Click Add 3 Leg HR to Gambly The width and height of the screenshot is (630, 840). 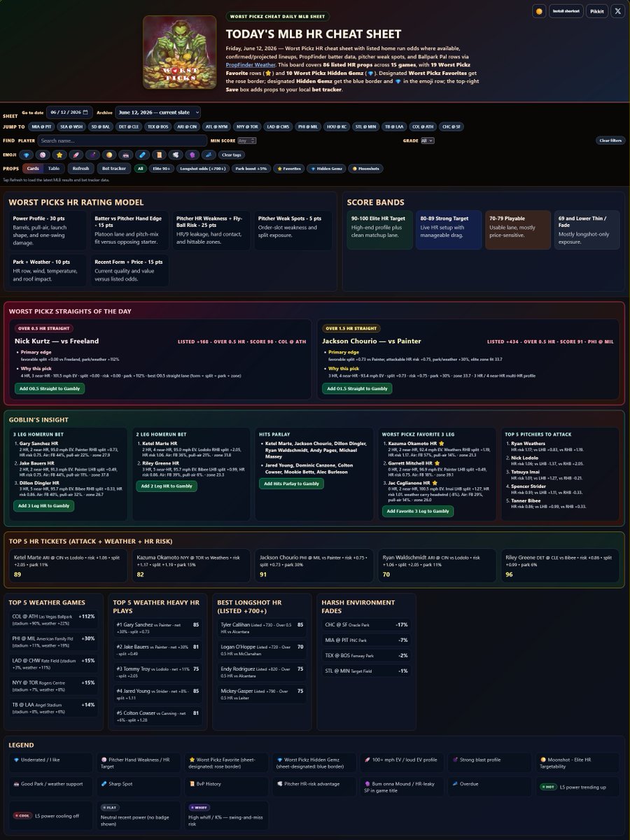[44, 505]
